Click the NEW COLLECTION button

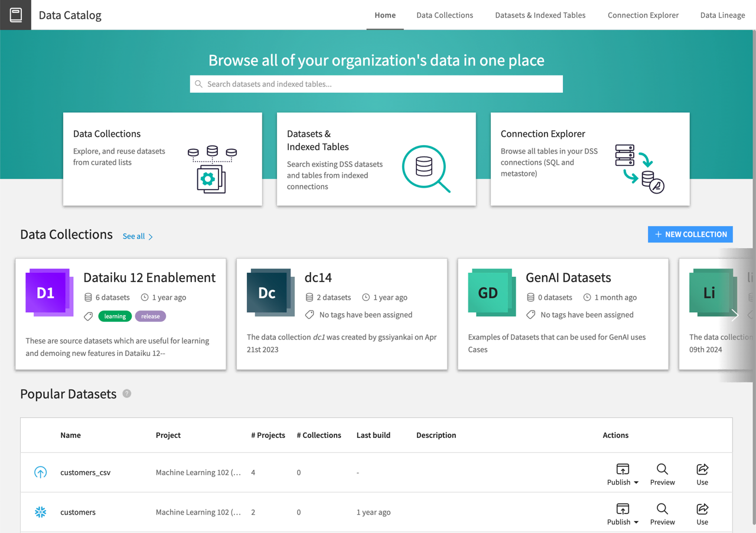tap(690, 234)
